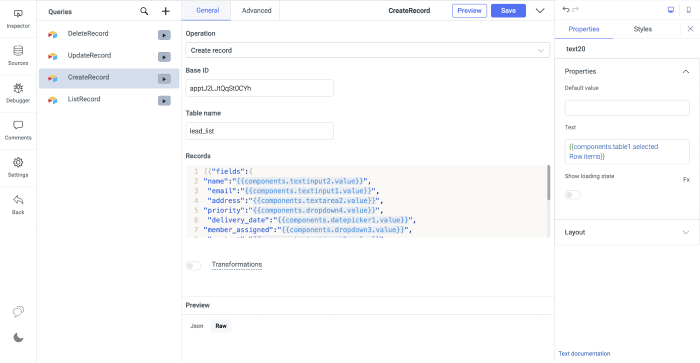700x363 pixels.
Task: Select the ListRecord query
Action: pos(109,100)
